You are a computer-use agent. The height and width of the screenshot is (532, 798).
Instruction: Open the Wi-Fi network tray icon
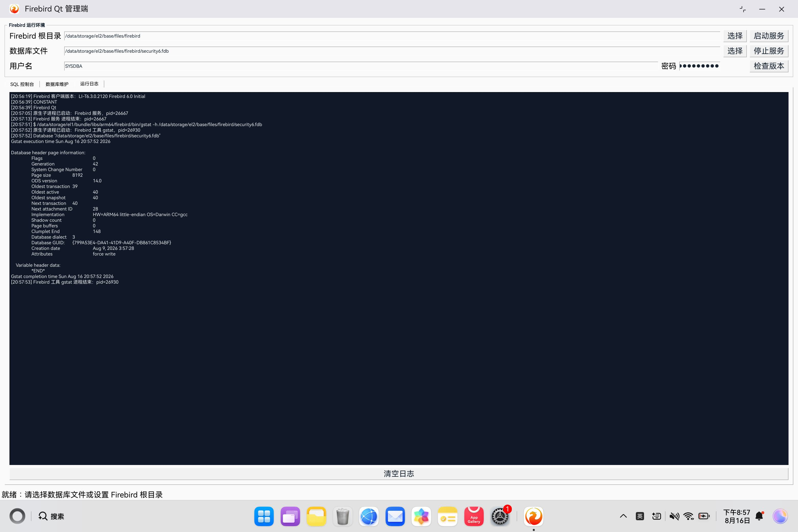(689, 516)
